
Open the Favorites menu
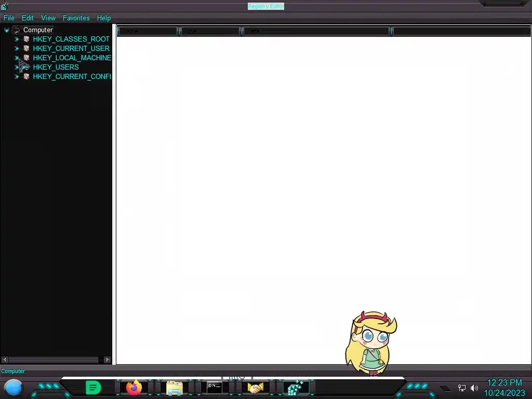(76, 18)
